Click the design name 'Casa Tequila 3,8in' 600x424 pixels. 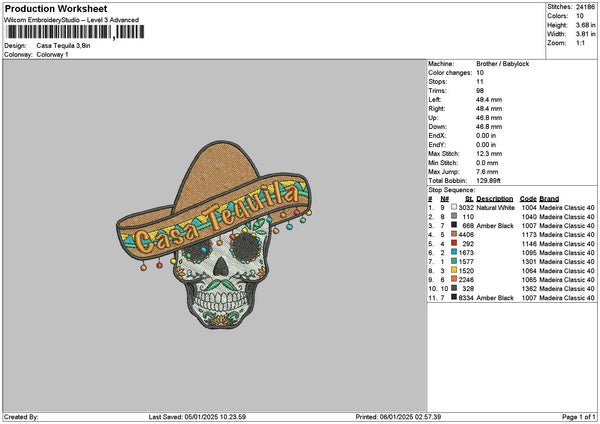point(64,46)
